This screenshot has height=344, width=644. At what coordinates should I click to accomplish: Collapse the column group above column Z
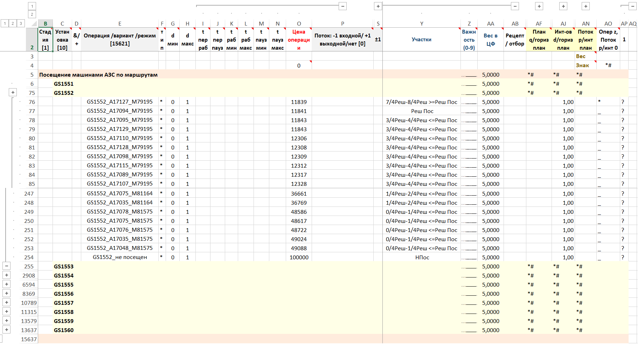click(515, 6)
